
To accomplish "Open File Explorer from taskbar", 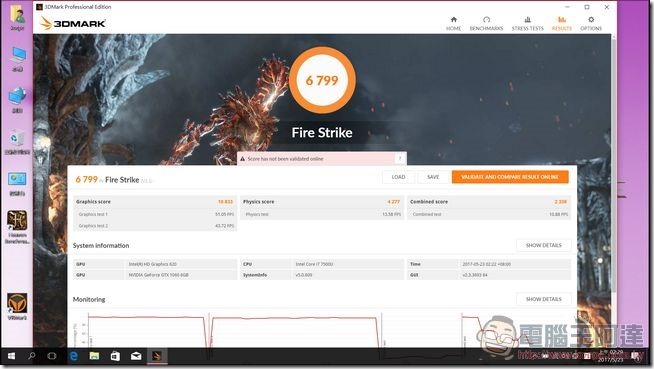I will click(94, 356).
